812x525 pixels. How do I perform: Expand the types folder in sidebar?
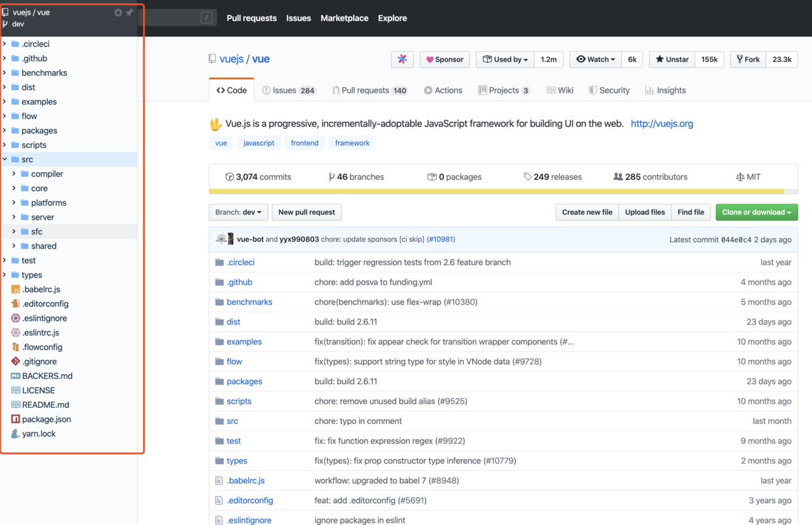[x=5, y=274]
